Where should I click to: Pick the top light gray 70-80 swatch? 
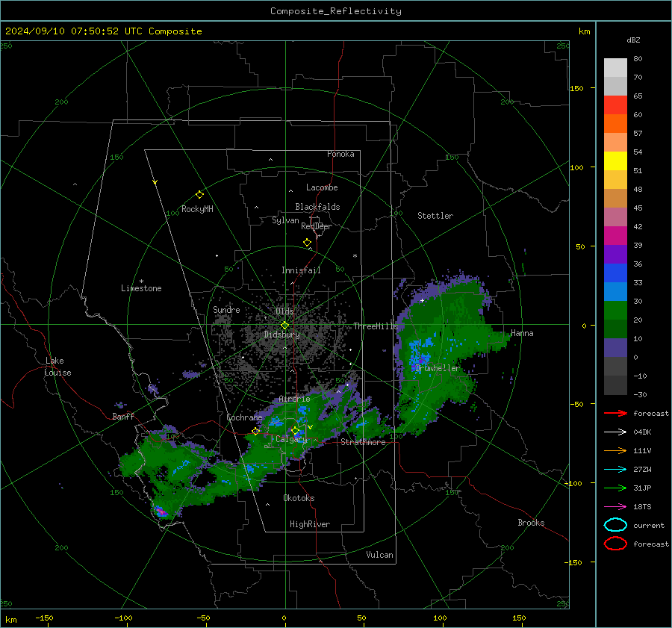(x=615, y=67)
